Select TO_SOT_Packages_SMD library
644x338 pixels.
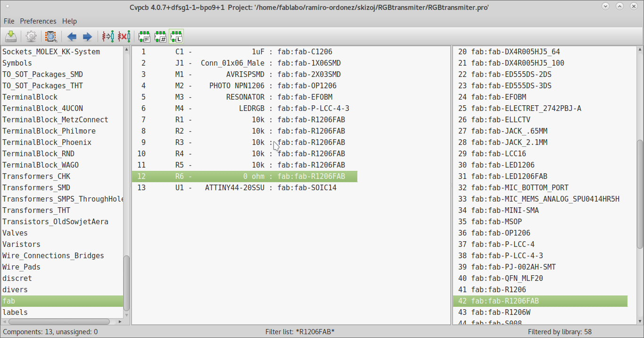pyautogui.click(x=62, y=74)
